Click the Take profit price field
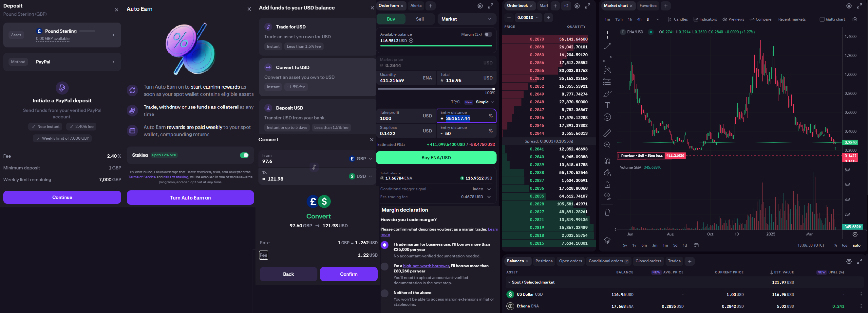Image resolution: width=868 pixels, height=313 pixels. [x=406, y=115]
